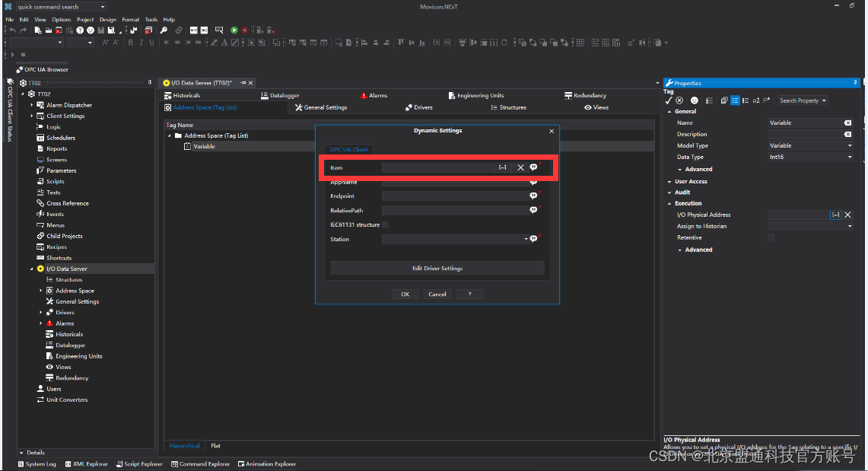This screenshot has width=868, height=471.
Task: Open the Design menu
Action: 108,19
